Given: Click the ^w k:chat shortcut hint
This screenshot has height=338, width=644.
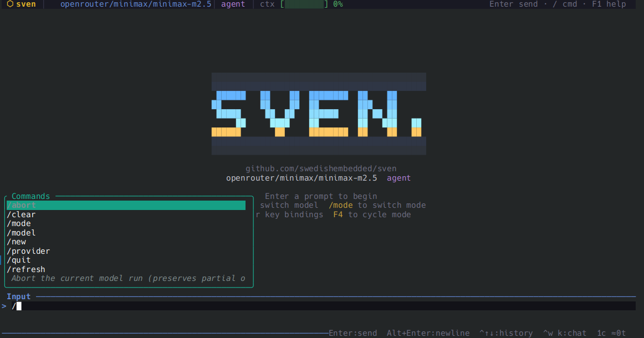Looking at the screenshot, I should click(564, 332).
